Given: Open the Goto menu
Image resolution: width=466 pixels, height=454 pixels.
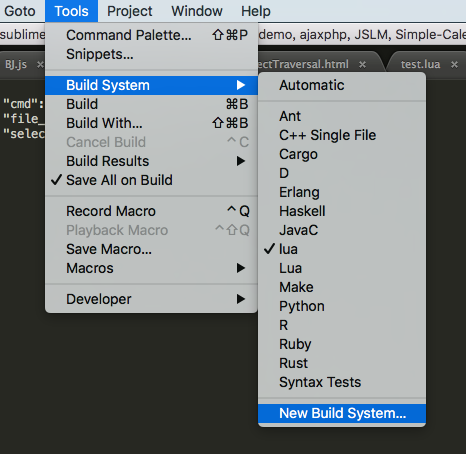Looking at the screenshot, I should (x=20, y=11).
